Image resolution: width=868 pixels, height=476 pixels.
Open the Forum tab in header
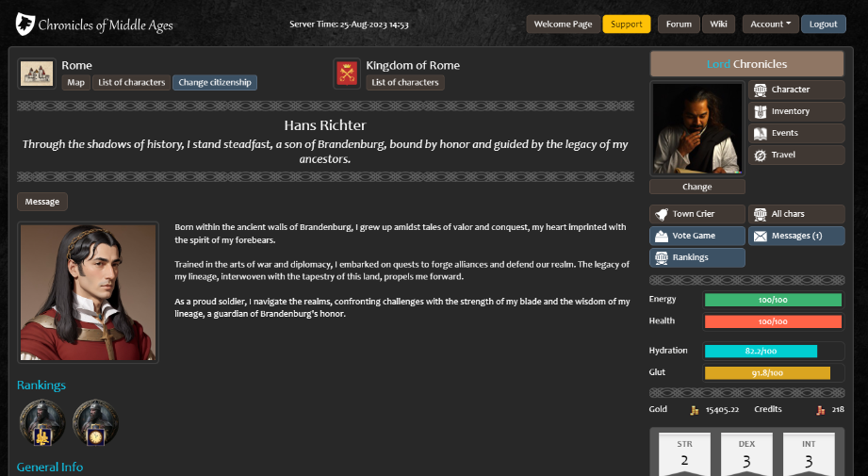(678, 25)
